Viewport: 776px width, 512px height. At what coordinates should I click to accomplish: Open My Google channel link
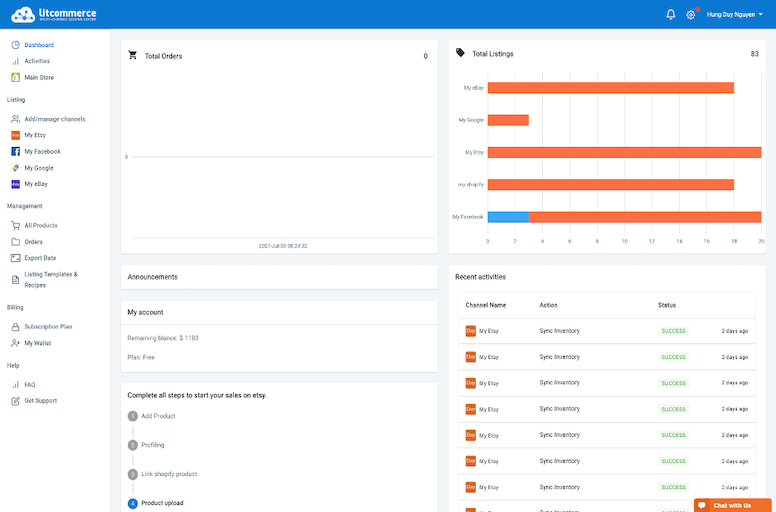[x=39, y=168]
